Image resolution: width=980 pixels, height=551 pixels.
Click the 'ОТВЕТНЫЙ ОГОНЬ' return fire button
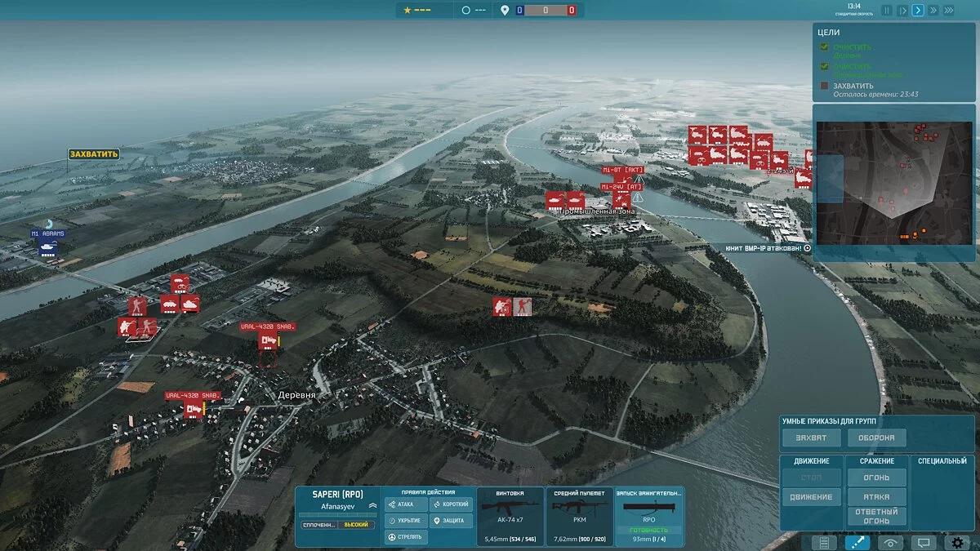pos(877,517)
